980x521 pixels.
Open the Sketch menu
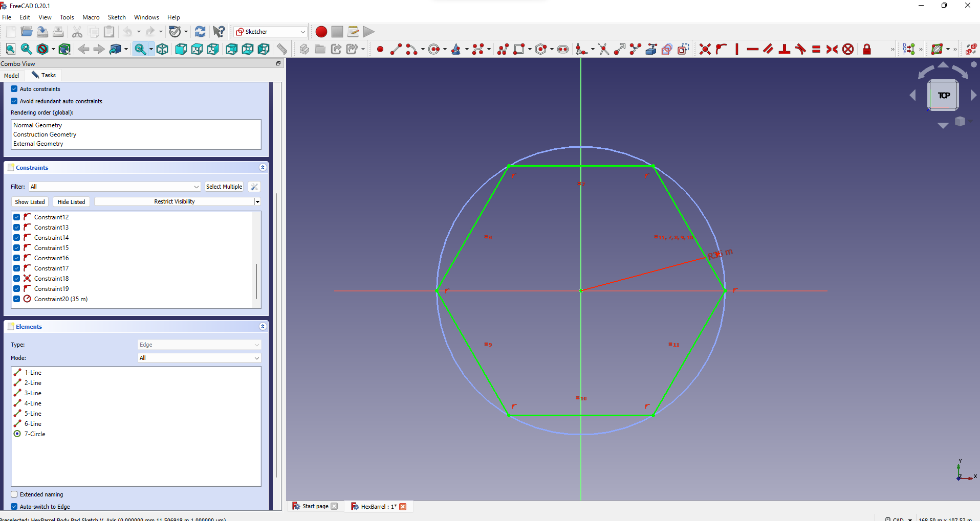117,17
